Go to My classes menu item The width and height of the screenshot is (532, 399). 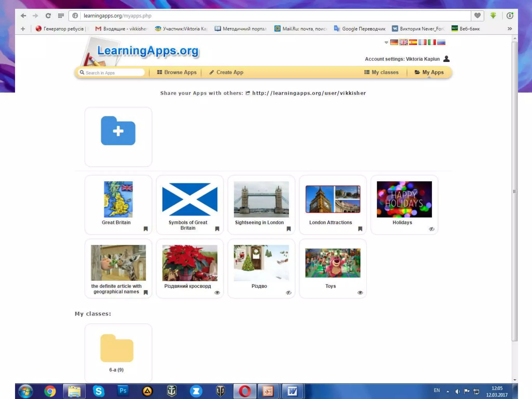(381, 72)
